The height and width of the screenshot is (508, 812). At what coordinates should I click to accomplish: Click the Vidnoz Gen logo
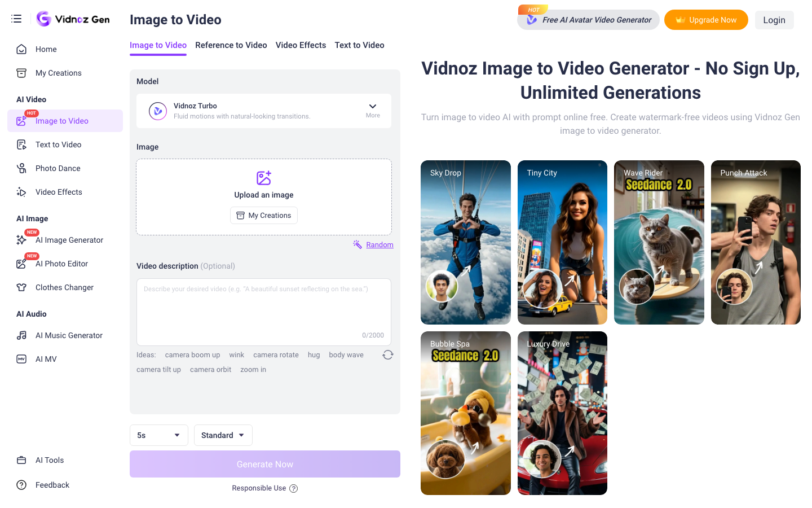coord(73,19)
